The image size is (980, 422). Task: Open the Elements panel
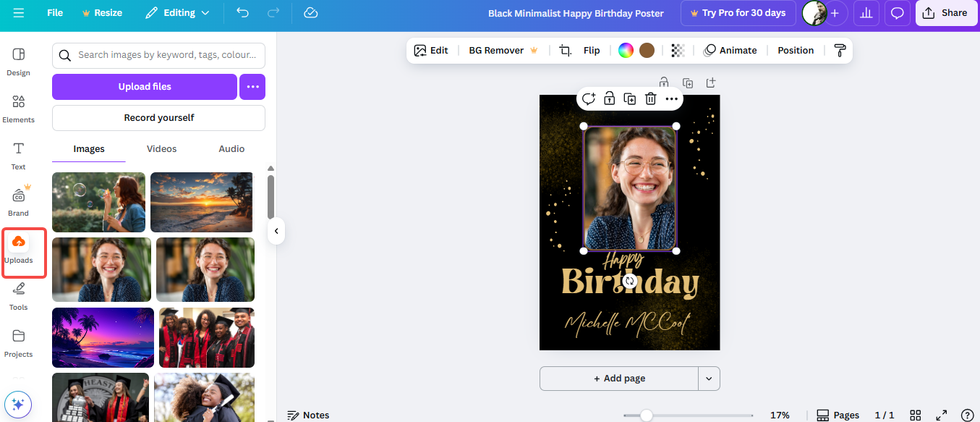18,109
